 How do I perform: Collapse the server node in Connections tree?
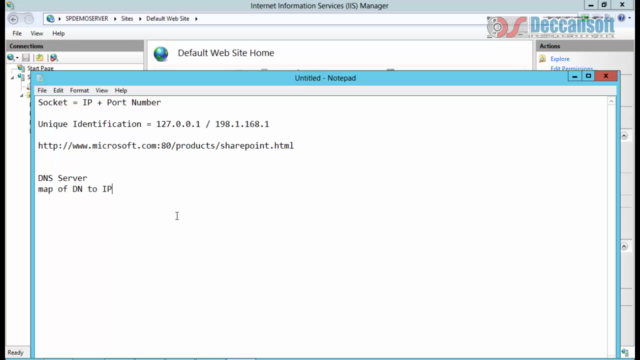coord(12,77)
